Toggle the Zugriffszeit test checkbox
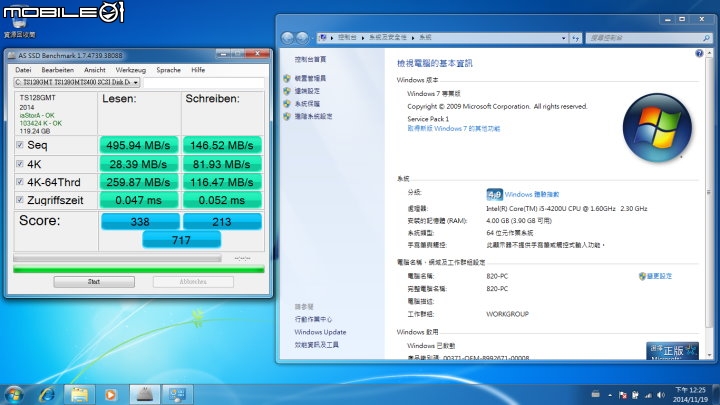The width and height of the screenshot is (720, 405). (20, 200)
